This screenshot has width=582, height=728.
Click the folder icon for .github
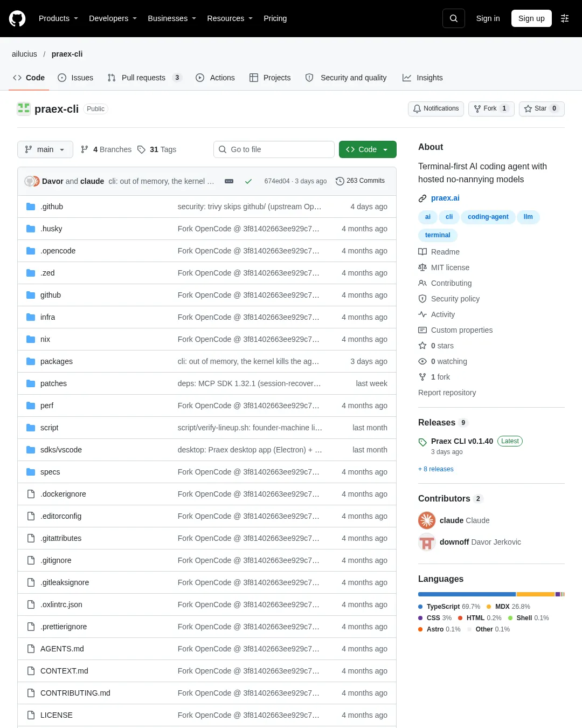(x=31, y=207)
